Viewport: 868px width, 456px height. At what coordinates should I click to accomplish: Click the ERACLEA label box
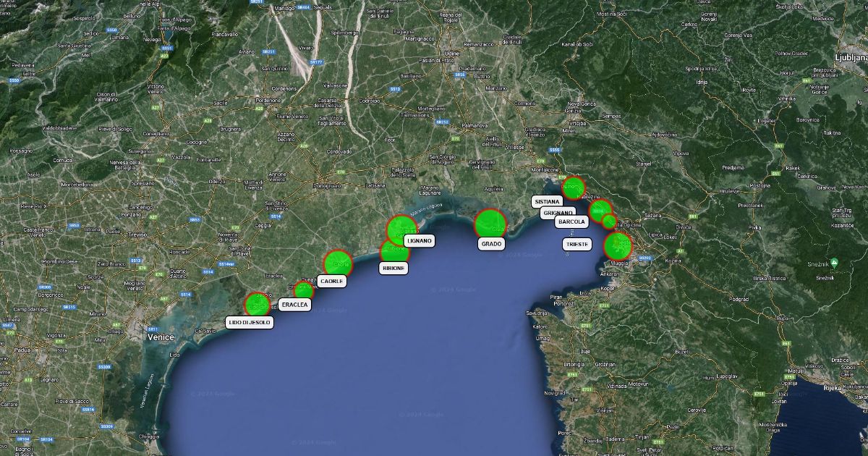pos(295,305)
